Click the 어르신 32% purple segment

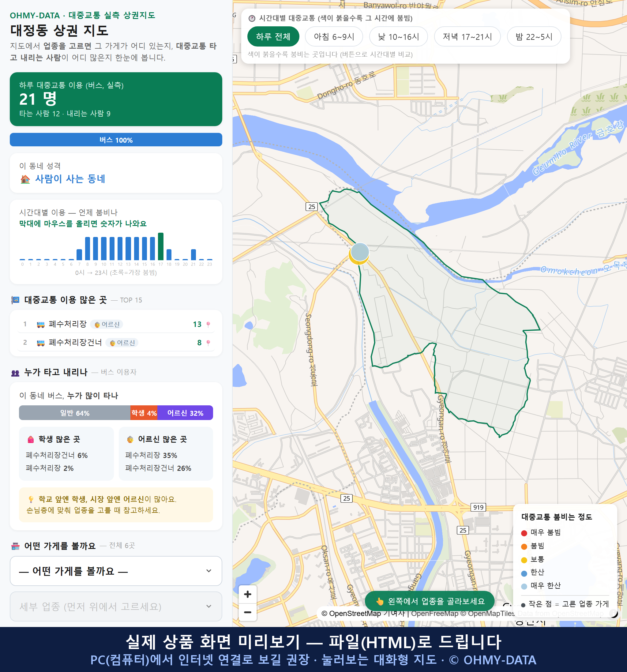(x=185, y=413)
